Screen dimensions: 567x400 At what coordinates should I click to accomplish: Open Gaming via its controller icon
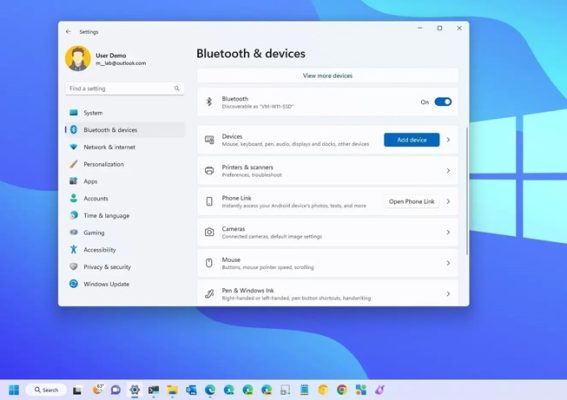click(x=74, y=233)
